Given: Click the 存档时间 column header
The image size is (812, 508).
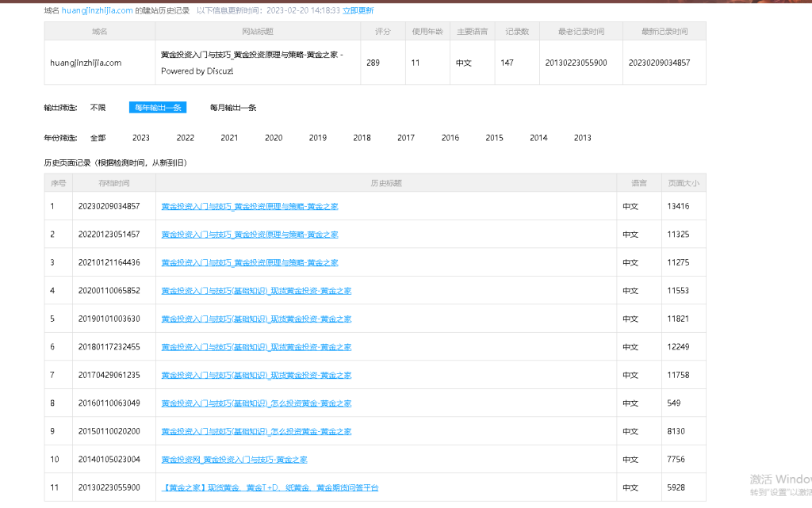Looking at the screenshot, I should click(114, 183).
